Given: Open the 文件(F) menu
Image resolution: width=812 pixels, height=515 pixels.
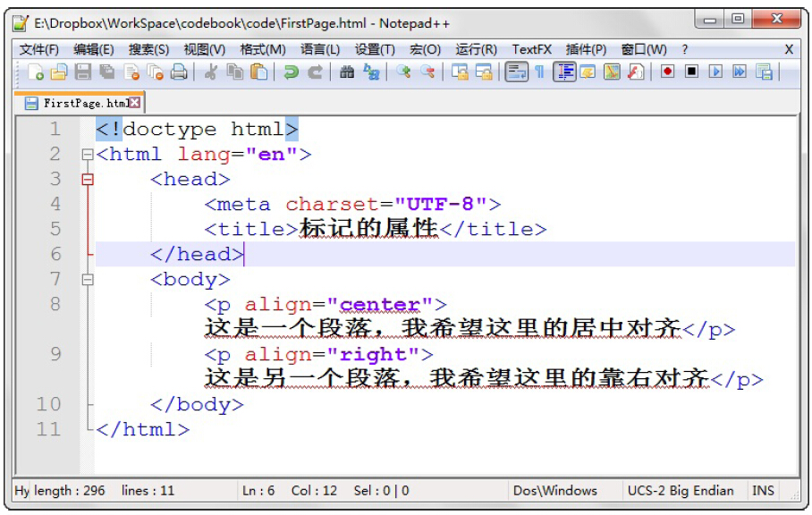Looking at the screenshot, I should (x=38, y=49).
